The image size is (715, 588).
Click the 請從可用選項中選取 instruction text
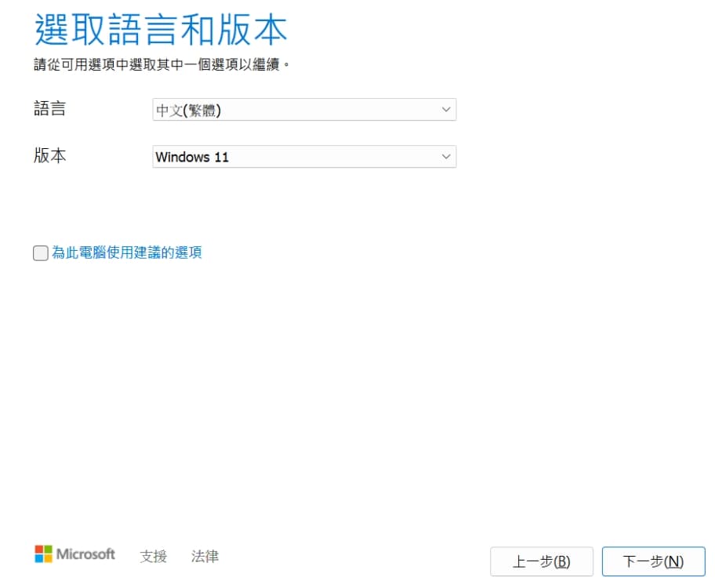tap(162, 64)
